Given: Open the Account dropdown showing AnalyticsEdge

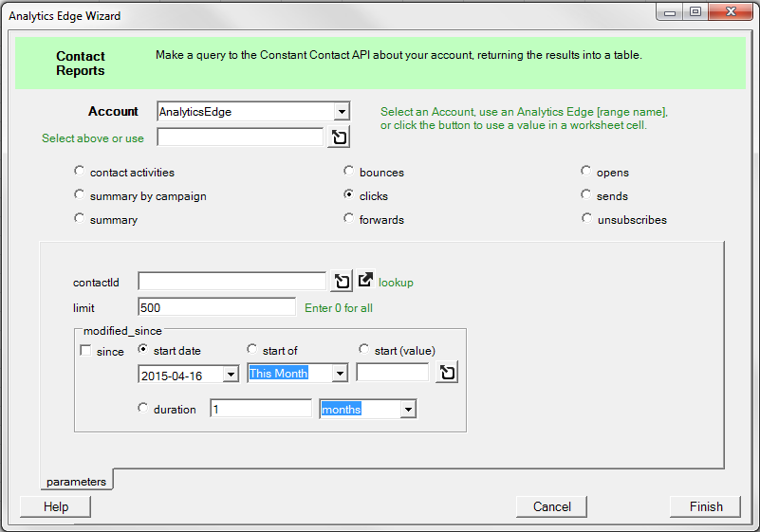Looking at the screenshot, I should [342, 112].
